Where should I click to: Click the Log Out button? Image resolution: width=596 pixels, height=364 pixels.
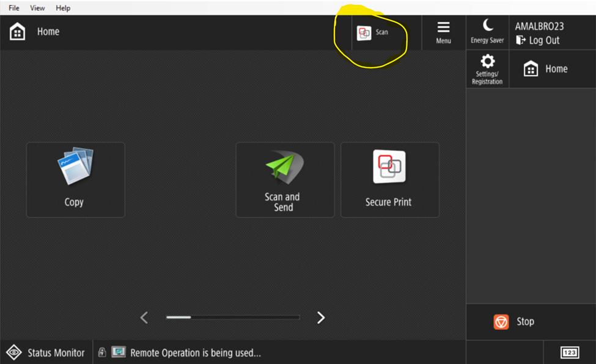coord(537,40)
